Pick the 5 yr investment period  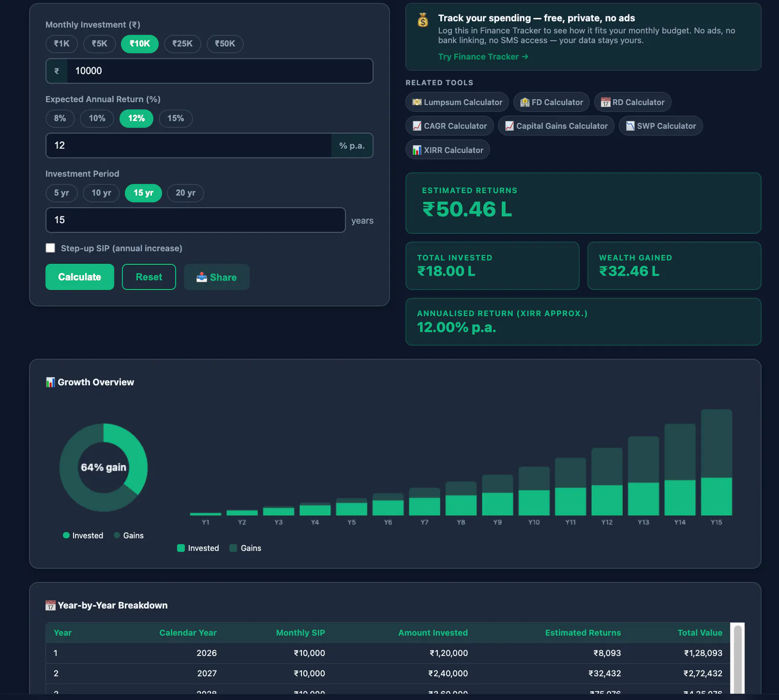click(x=61, y=193)
